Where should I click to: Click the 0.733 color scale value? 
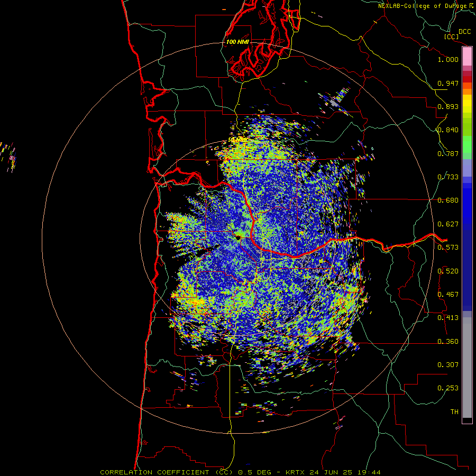pyautogui.click(x=448, y=177)
